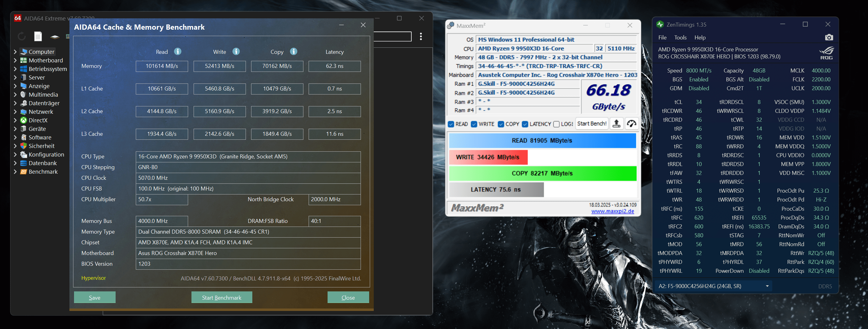The image size is (868, 329).
Task: Click the Refresh icon in AIDA64 toolbar
Action: [x=22, y=36]
